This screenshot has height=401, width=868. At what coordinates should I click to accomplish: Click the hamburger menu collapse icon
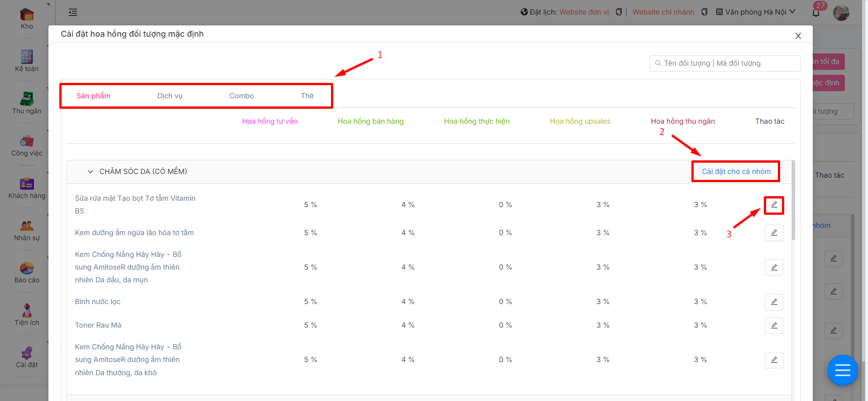pos(73,12)
